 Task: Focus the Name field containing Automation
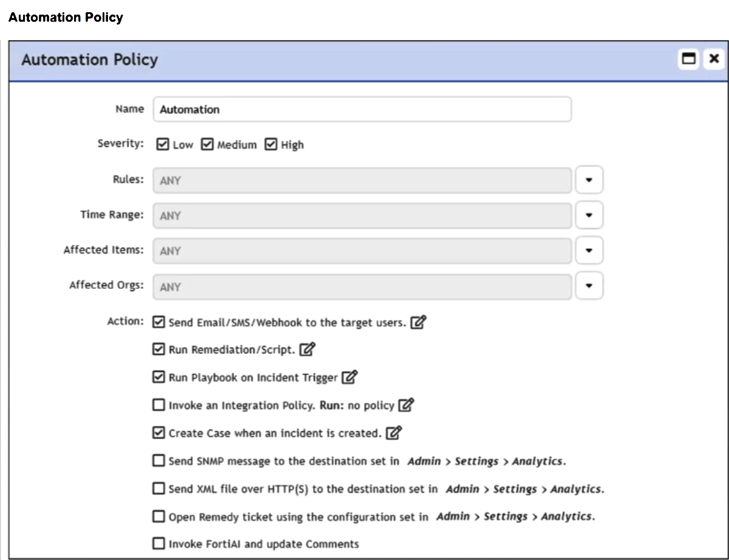point(362,110)
